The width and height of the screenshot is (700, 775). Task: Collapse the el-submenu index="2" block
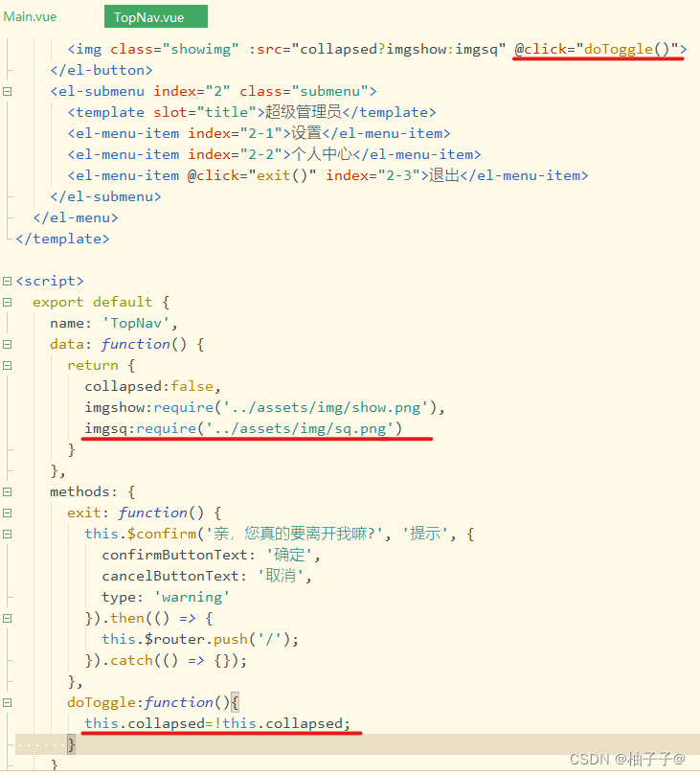click(8, 91)
